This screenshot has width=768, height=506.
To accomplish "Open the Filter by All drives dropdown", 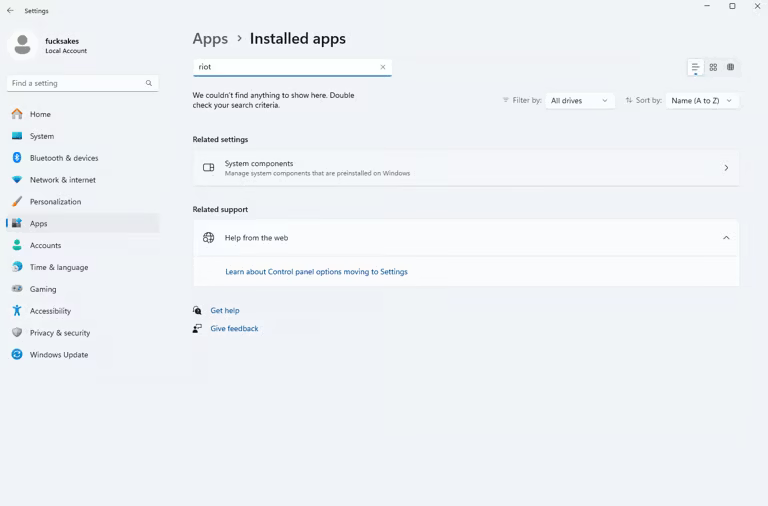I will 579,100.
